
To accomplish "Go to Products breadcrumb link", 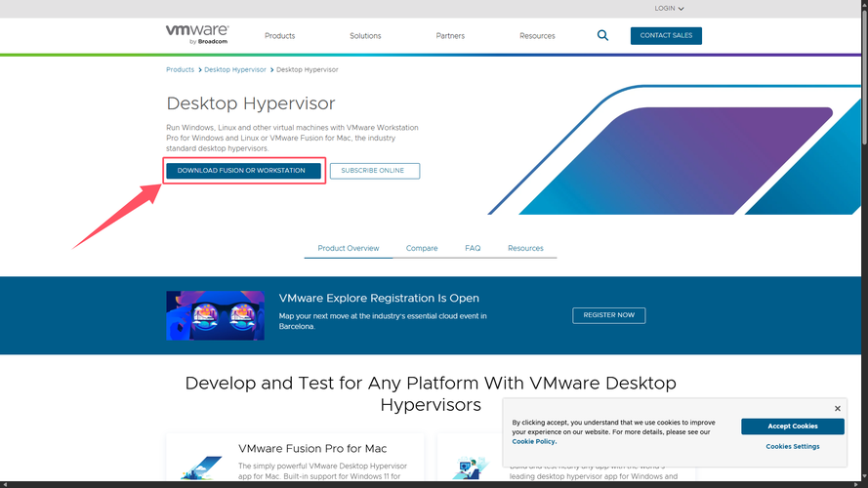I will click(180, 69).
